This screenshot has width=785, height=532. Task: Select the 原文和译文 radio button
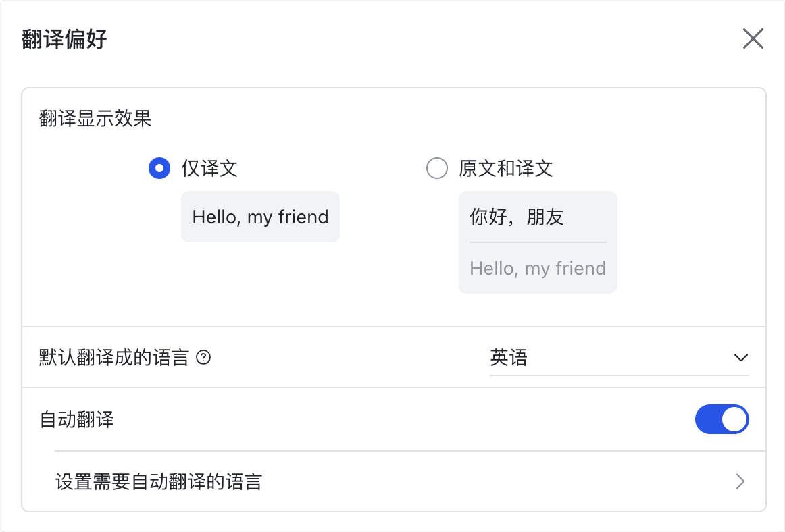(437, 168)
